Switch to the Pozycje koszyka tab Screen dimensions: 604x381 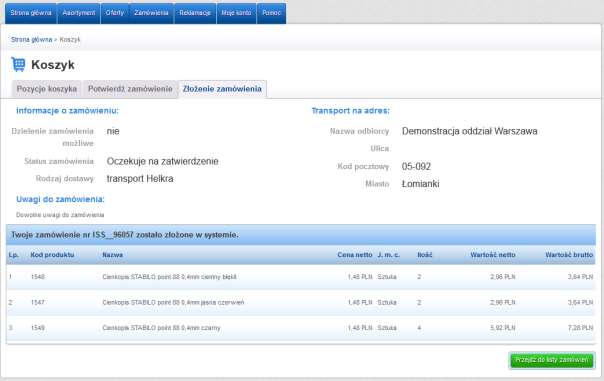(47, 89)
